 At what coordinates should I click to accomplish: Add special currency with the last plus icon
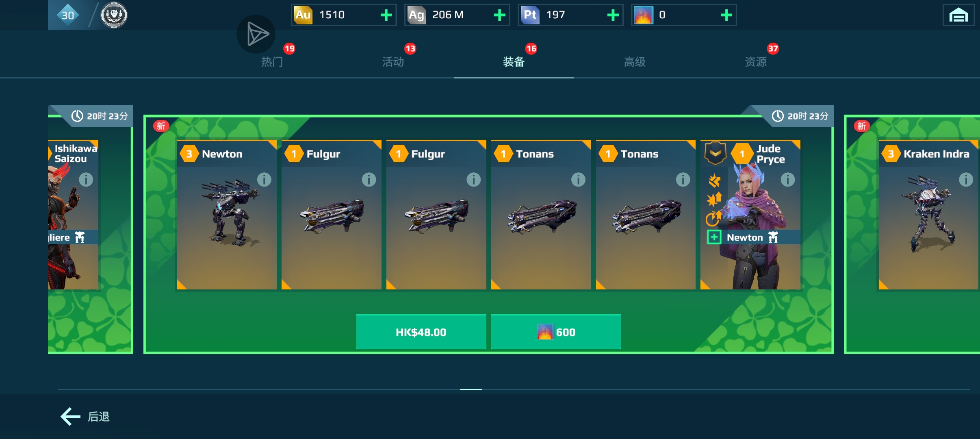point(726,15)
